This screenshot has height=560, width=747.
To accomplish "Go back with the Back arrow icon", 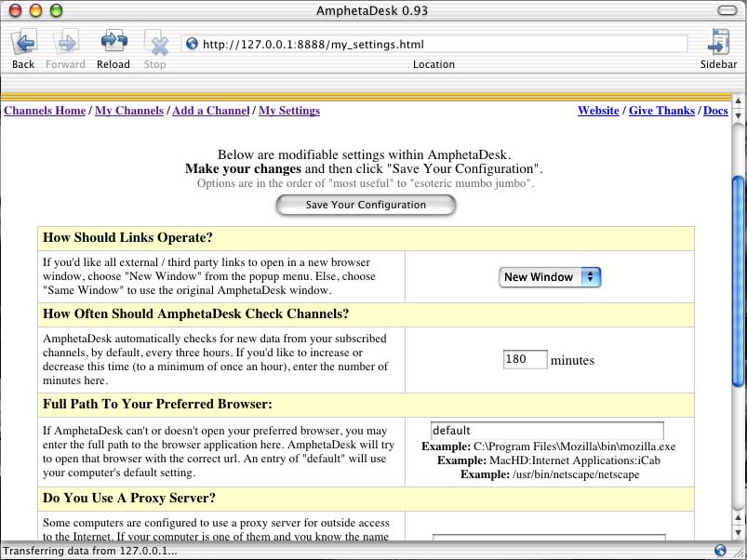I will [23, 43].
